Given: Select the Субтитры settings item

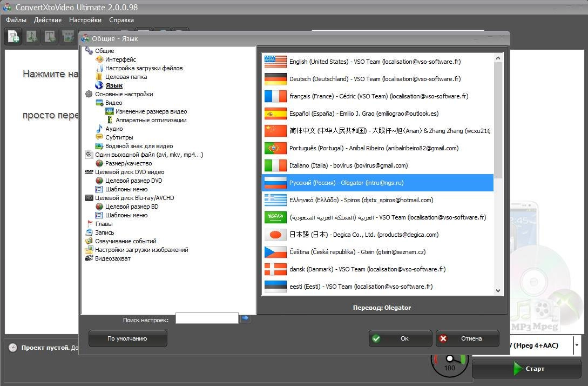Looking at the screenshot, I should pyautogui.click(x=119, y=137).
